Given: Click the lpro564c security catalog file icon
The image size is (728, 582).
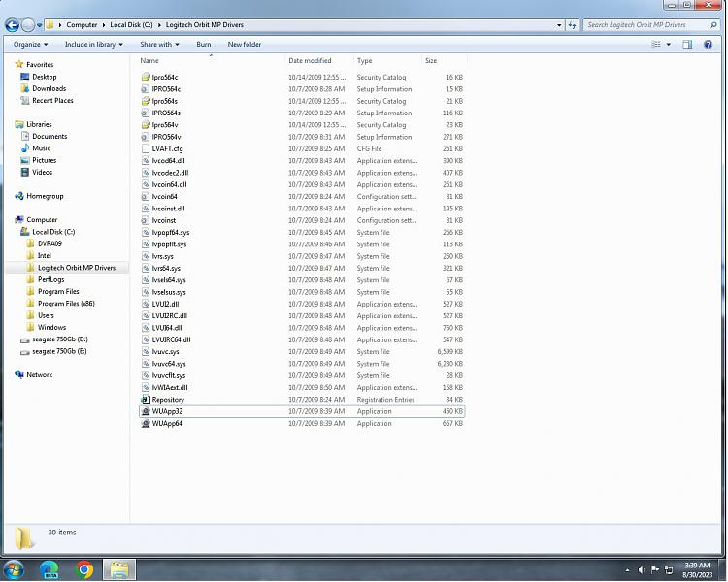Looking at the screenshot, I should pyautogui.click(x=146, y=77).
